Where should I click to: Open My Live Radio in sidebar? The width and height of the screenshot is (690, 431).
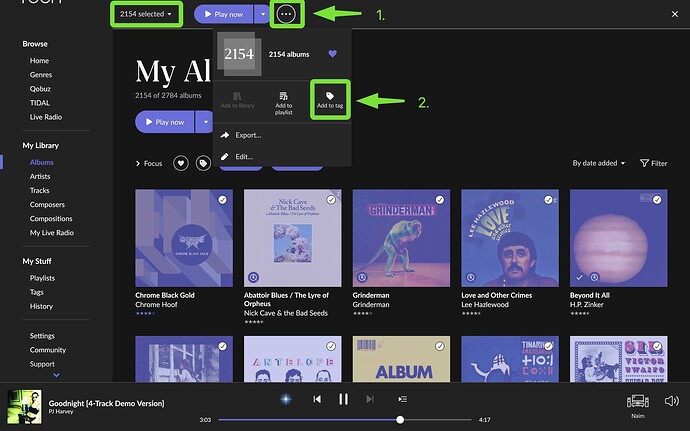[52, 232]
